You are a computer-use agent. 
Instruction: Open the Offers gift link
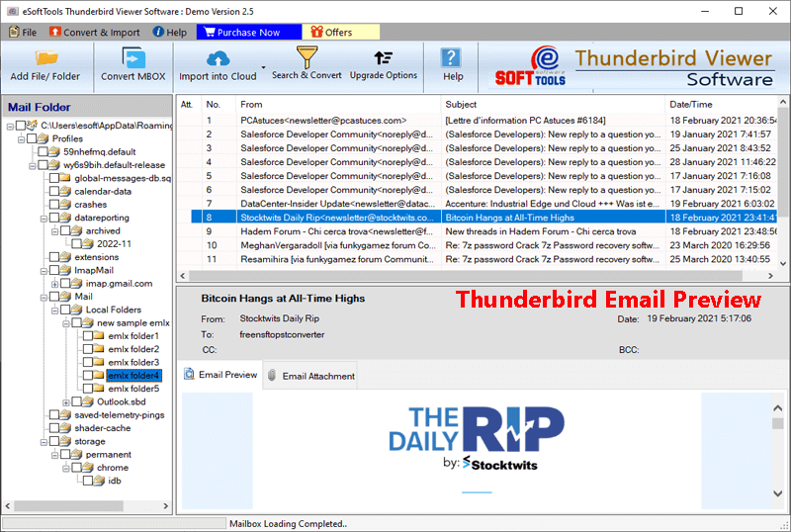(330, 32)
